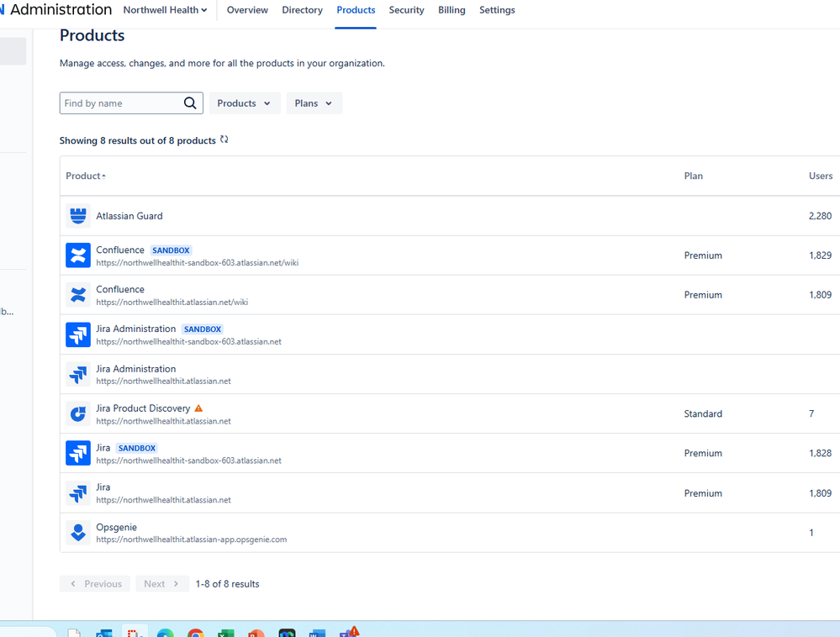Open the Directory tab
Viewport: 840px width, 637px height.
[x=302, y=10]
